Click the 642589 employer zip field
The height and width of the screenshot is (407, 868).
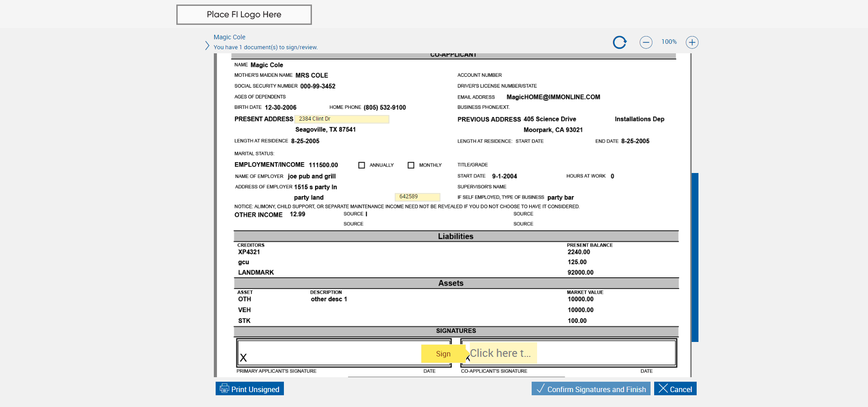pos(417,197)
